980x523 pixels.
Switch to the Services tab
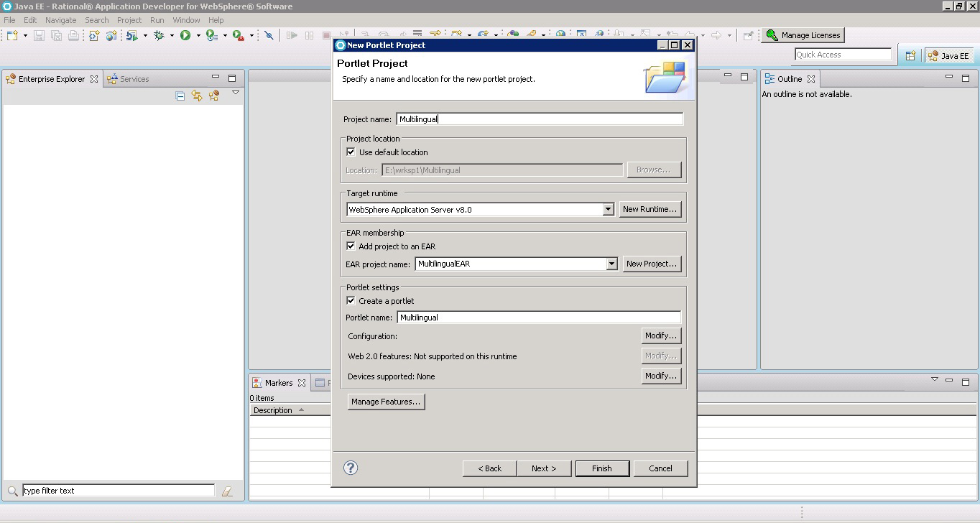point(129,79)
